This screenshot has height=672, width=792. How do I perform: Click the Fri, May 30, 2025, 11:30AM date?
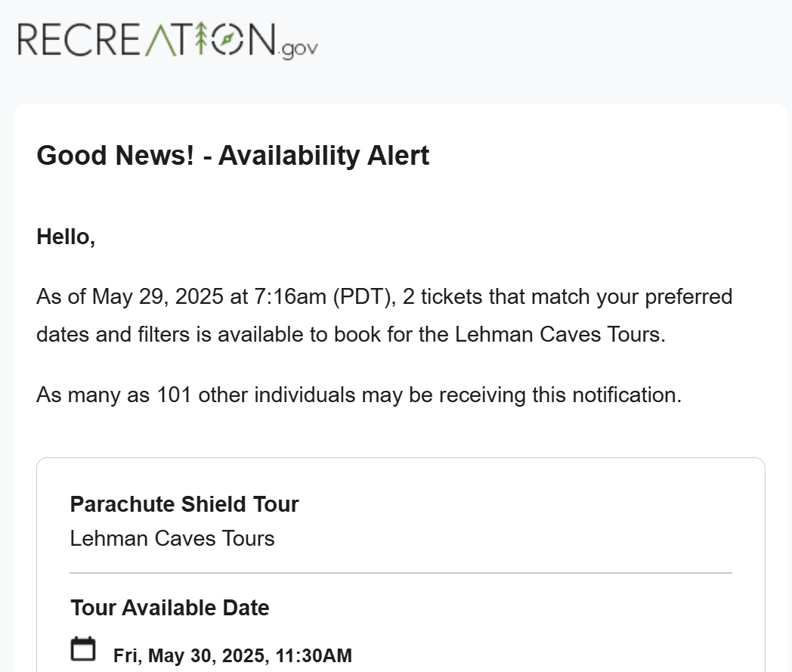pos(232,655)
